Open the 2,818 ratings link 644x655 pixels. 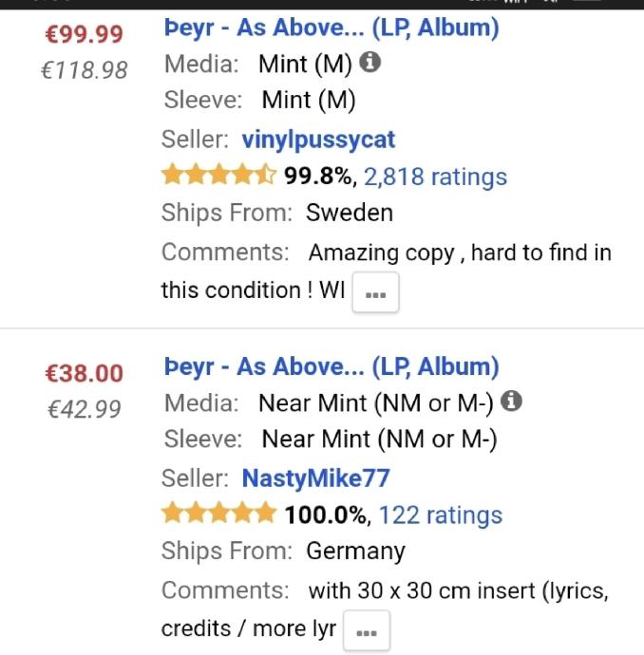click(x=435, y=177)
